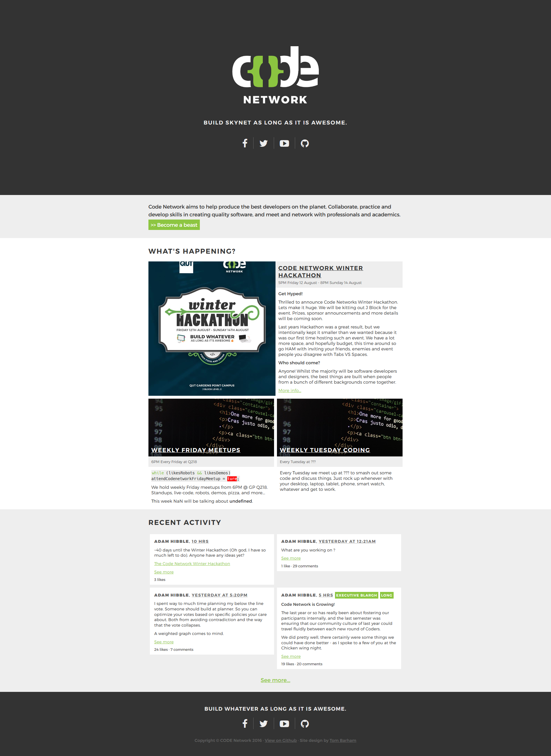Click "More info..." under the hackathon description

pyautogui.click(x=290, y=390)
